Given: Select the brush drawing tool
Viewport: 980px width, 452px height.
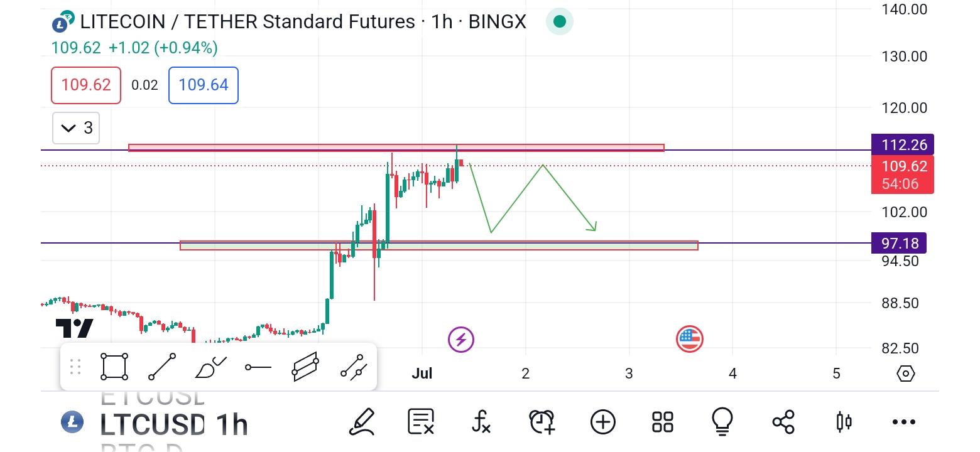Looking at the screenshot, I should (x=210, y=367).
